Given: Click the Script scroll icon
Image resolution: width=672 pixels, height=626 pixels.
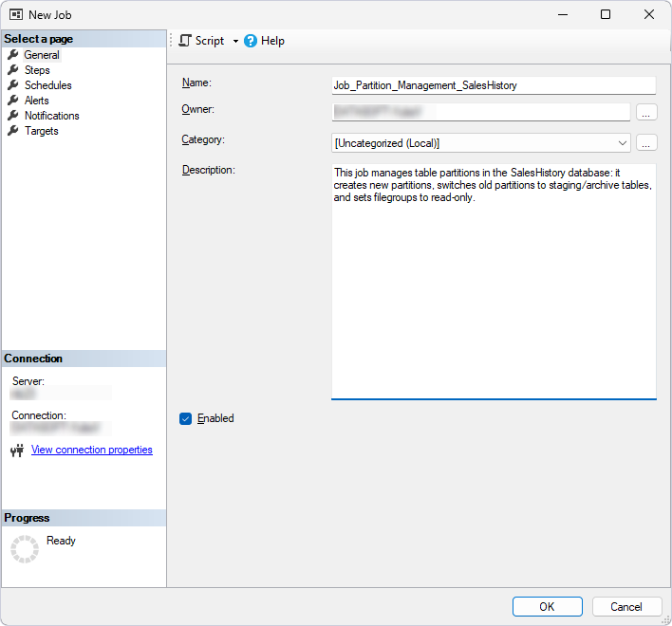Looking at the screenshot, I should pos(185,41).
